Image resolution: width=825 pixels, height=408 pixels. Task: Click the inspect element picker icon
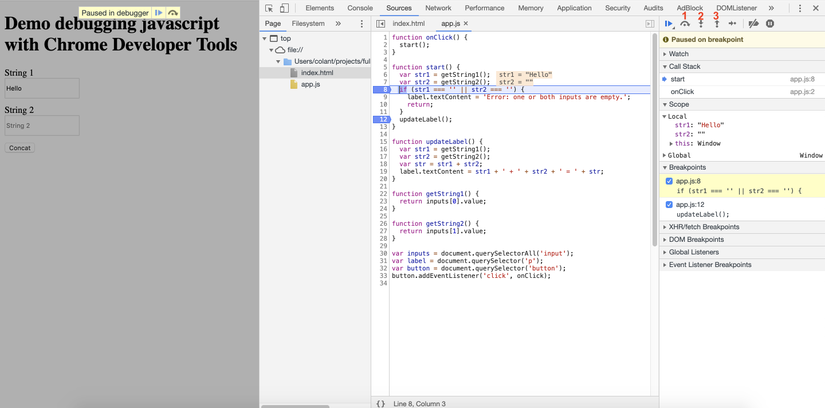268,8
